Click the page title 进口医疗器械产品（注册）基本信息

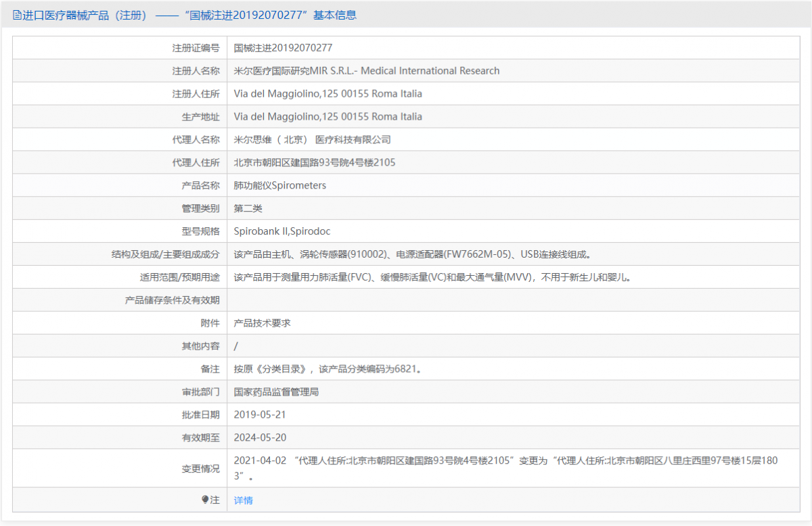(189, 15)
